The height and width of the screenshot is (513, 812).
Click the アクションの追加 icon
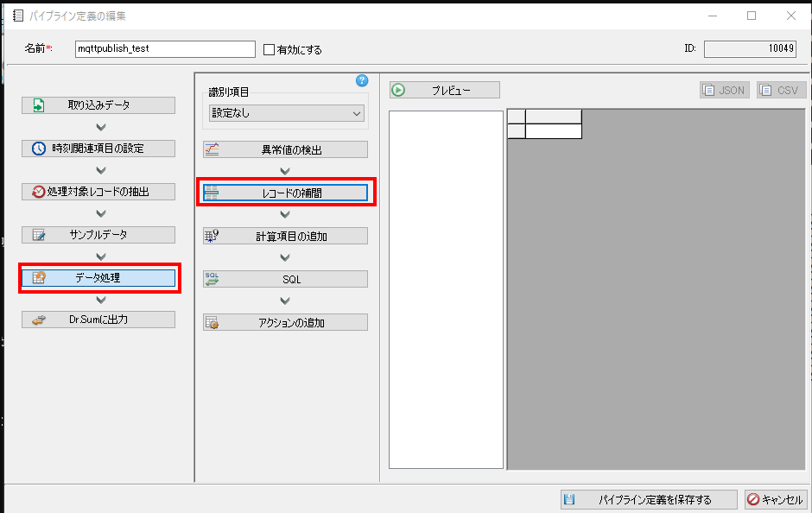(212, 322)
